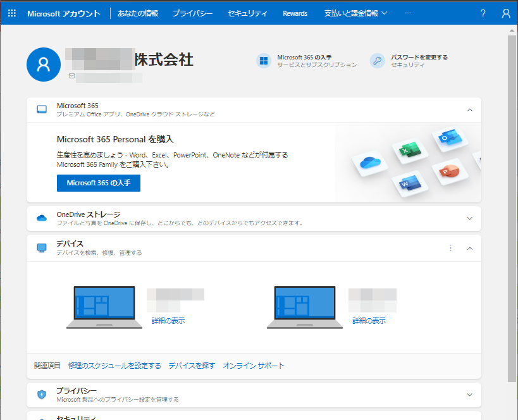Open 修理のスケジュールを設定する link
This screenshot has height=420, width=518.
tap(114, 366)
